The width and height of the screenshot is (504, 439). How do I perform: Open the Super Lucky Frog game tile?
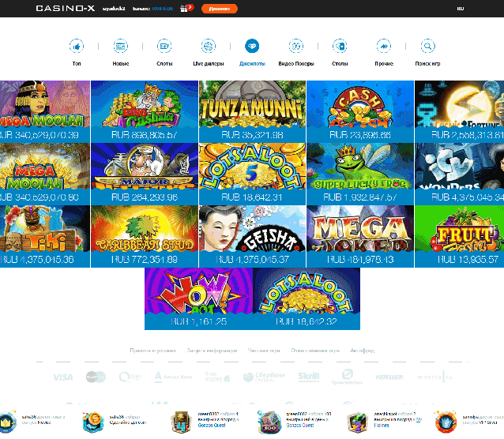click(x=359, y=167)
